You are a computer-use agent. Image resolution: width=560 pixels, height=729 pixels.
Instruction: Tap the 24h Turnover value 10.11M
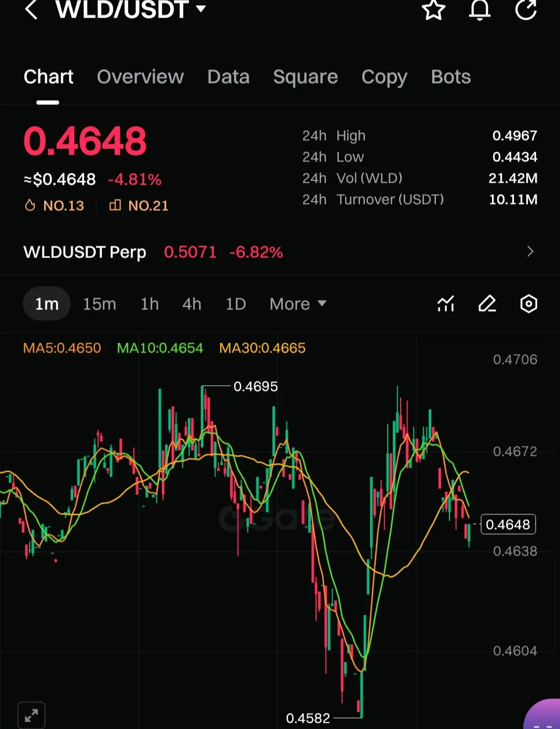point(513,199)
